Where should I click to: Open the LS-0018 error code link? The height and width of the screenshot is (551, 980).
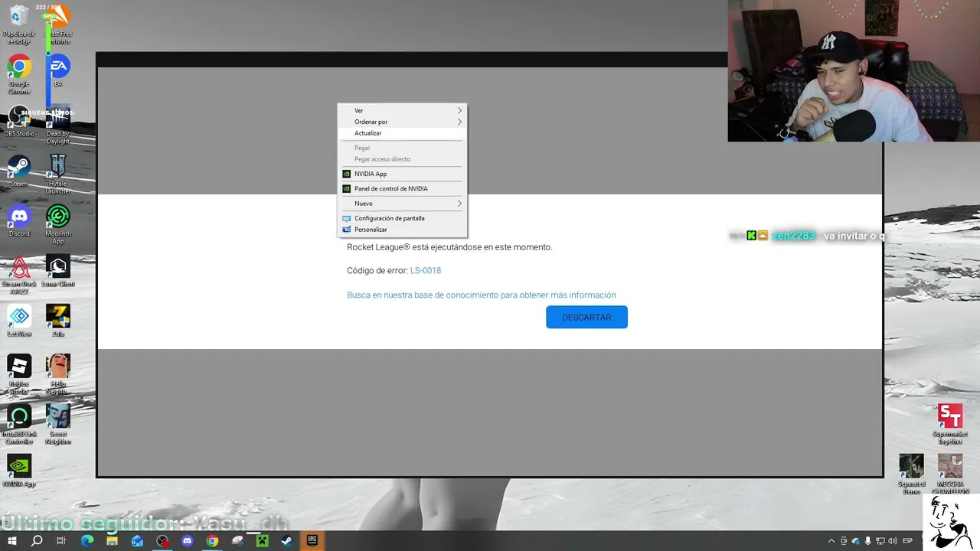coord(426,270)
